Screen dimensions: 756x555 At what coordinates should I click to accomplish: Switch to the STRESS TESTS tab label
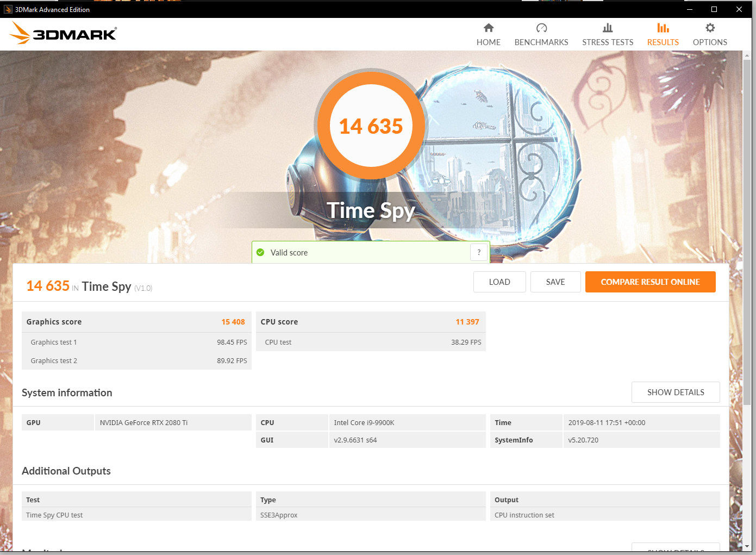click(607, 42)
